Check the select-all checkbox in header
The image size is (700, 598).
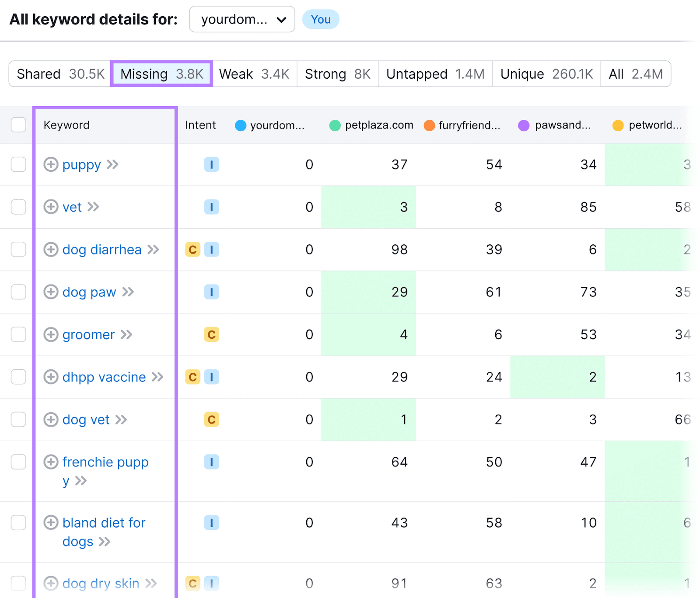tap(18, 125)
